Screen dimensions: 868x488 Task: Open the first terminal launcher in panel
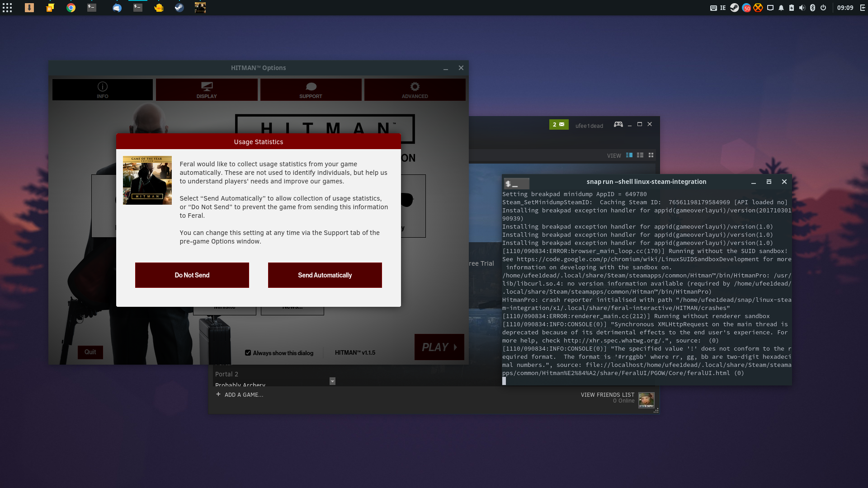[92, 8]
